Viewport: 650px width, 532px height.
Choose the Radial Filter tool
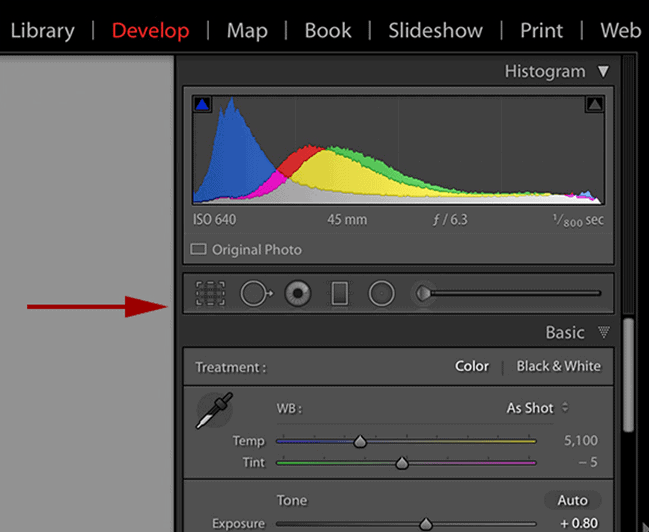click(x=381, y=293)
